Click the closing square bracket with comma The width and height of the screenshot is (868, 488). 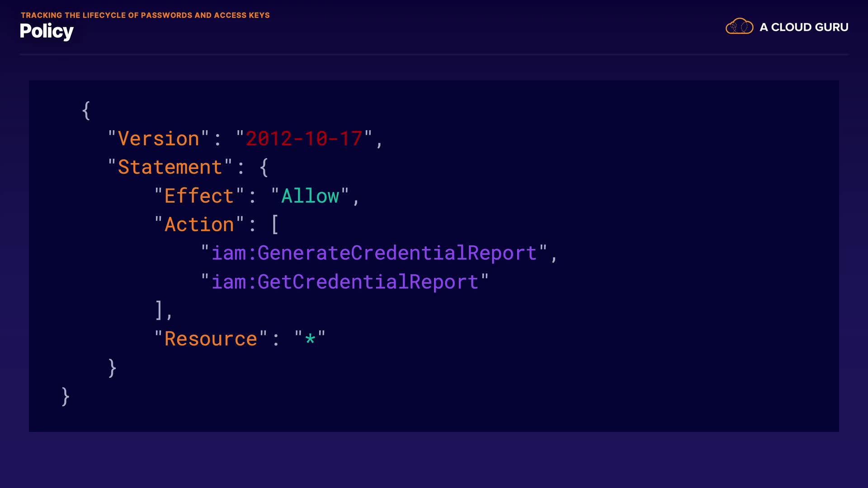point(160,310)
